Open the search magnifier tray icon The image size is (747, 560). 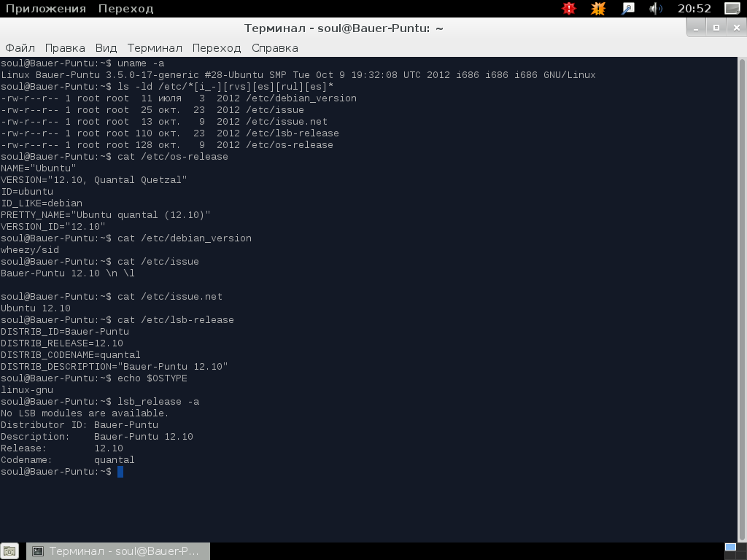(x=628, y=9)
